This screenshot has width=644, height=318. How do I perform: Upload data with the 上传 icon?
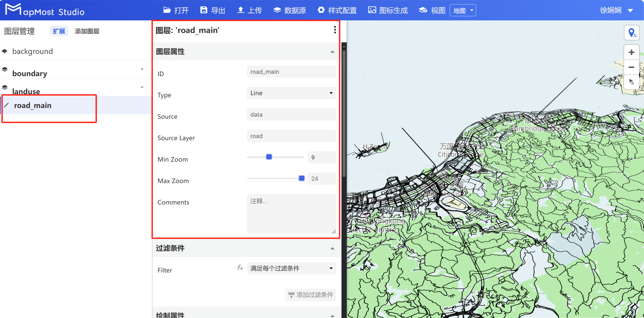(249, 10)
